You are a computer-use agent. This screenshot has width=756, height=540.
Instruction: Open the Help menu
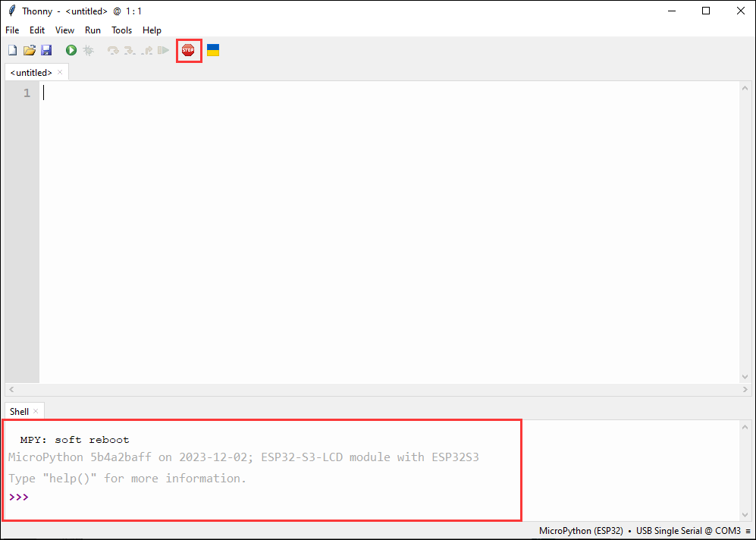152,30
